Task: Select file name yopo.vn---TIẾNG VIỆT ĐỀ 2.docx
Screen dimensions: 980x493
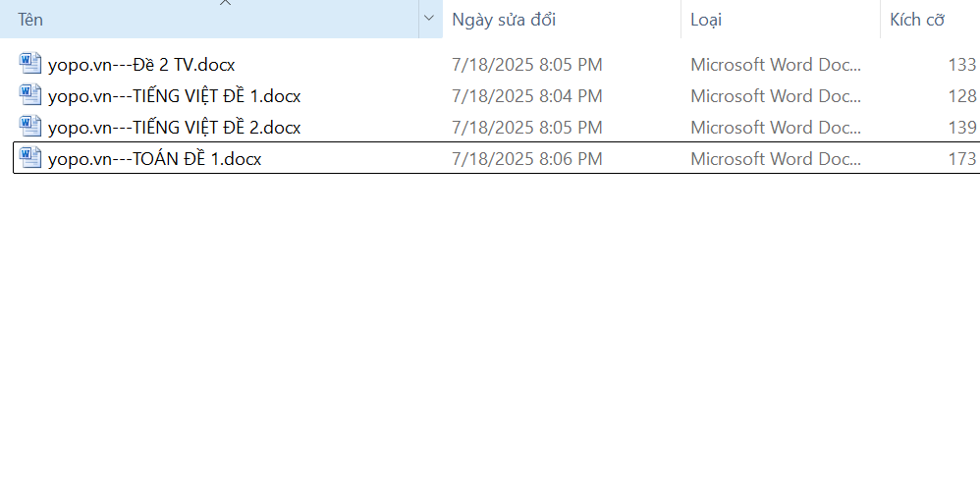Action: click(x=174, y=128)
